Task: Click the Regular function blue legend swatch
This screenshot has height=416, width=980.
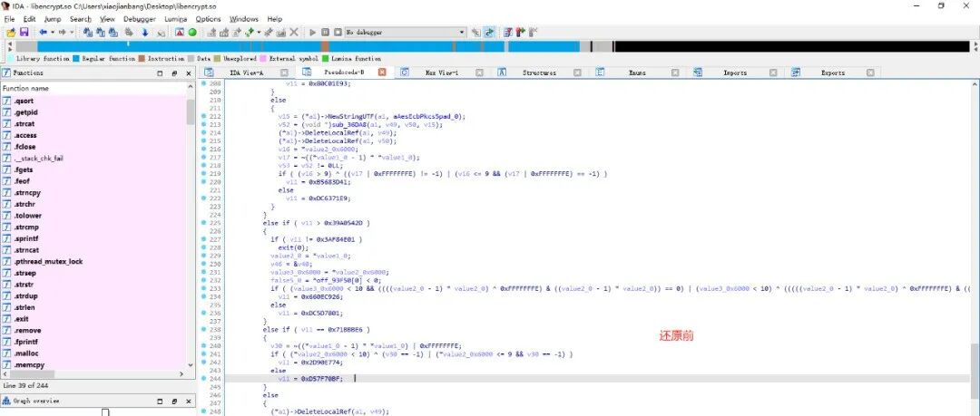Action: click(x=76, y=59)
